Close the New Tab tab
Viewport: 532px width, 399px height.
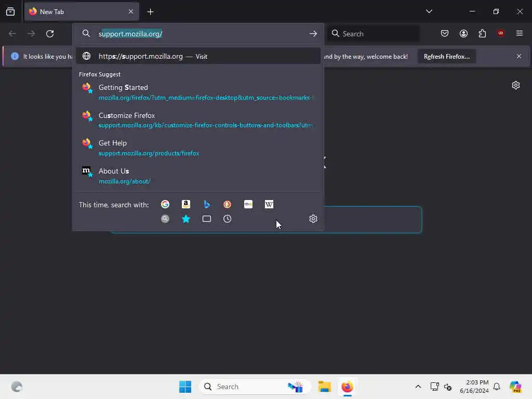coord(131,12)
